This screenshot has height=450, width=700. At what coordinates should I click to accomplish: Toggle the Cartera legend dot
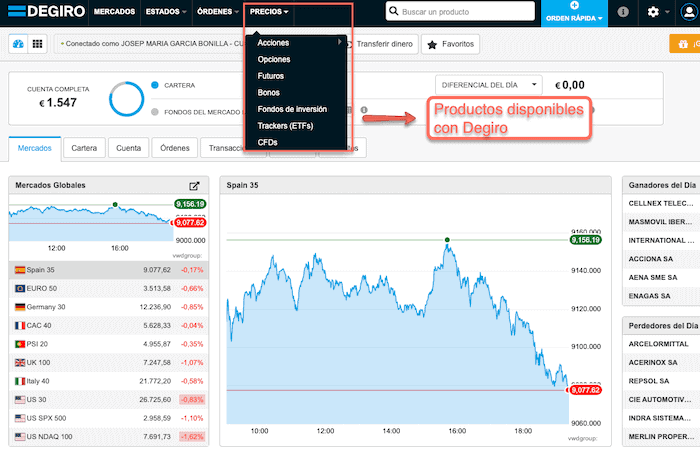(155, 85)
